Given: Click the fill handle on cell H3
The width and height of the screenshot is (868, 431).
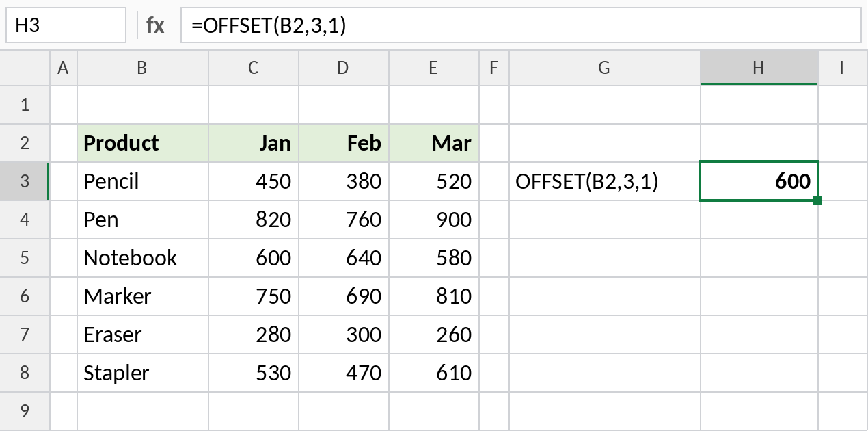Looking at the screenshot, I should (x=818, y=200).
